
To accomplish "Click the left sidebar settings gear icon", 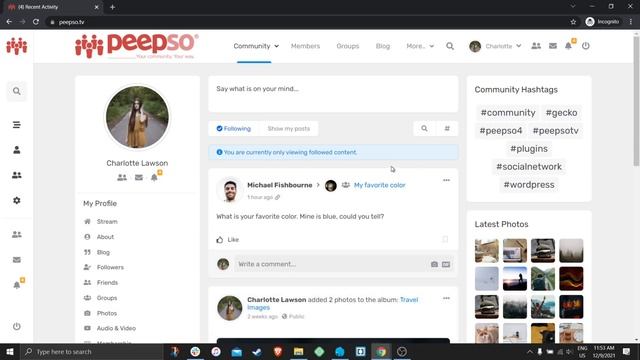I will (16, 200).
